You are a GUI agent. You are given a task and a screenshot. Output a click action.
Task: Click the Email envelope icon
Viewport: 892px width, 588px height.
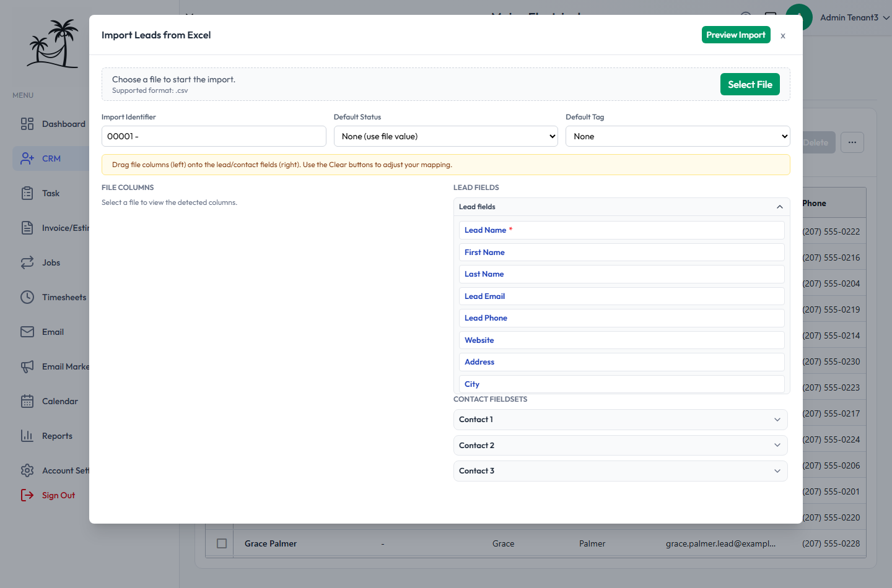[27, 332]
